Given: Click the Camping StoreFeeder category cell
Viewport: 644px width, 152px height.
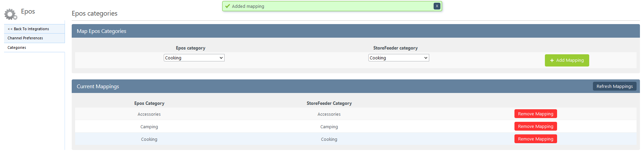Looking at the screenshot, I should pyautogui.click(x=329, y=127).
